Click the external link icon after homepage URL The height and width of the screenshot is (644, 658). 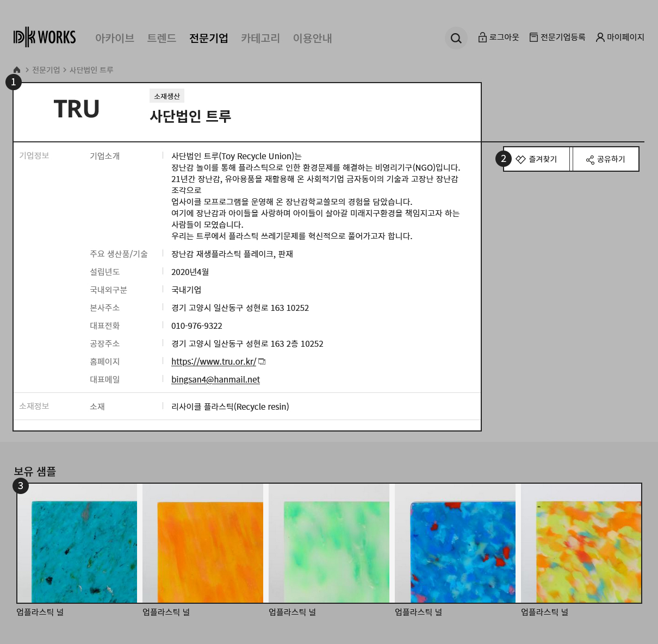tap(262, 361)
